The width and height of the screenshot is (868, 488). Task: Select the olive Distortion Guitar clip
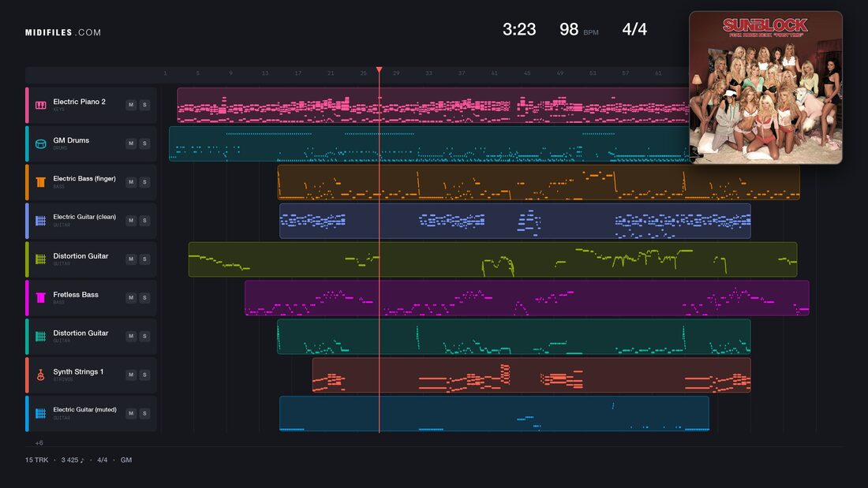[492, 259]
